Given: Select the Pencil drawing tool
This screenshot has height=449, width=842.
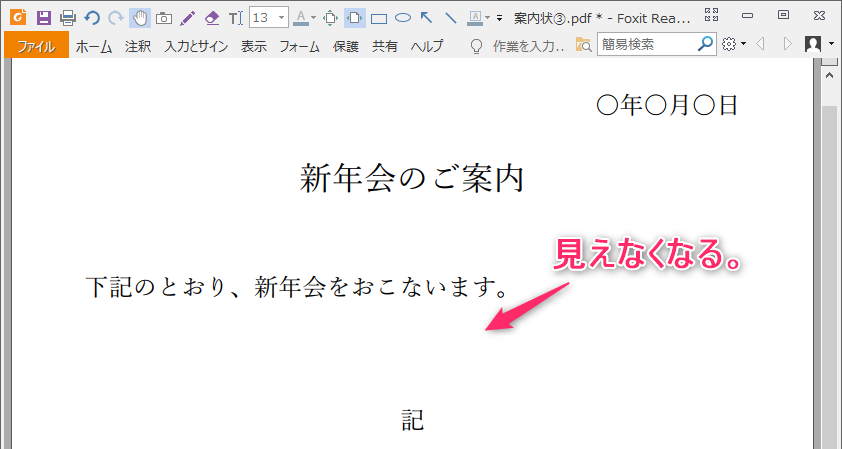Looking at the screenshot, I should click(x=187, y=18).
